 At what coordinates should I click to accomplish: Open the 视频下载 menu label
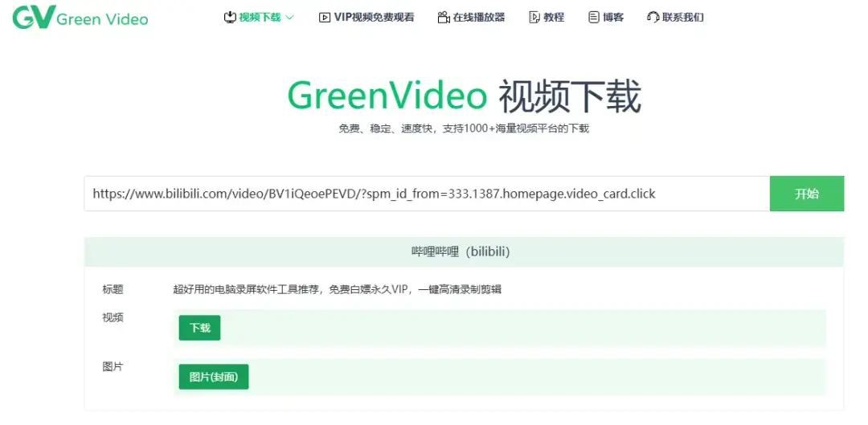(260, 17)
